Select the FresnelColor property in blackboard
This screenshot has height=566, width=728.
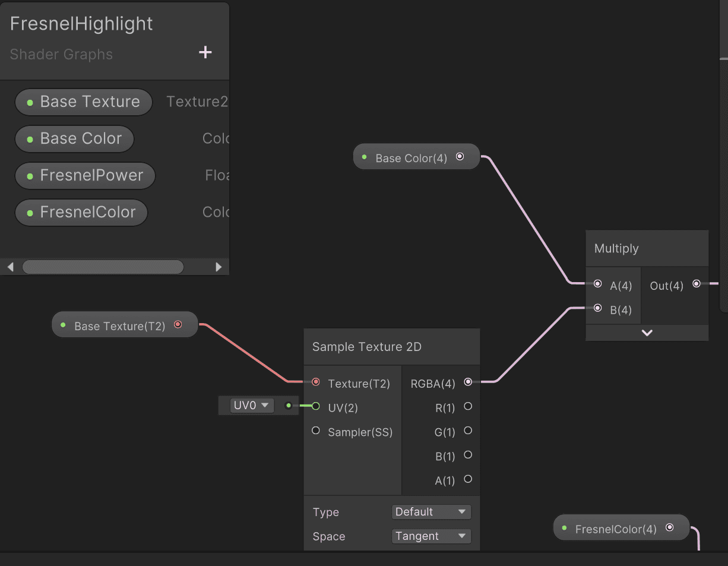(x=81, y=213)
